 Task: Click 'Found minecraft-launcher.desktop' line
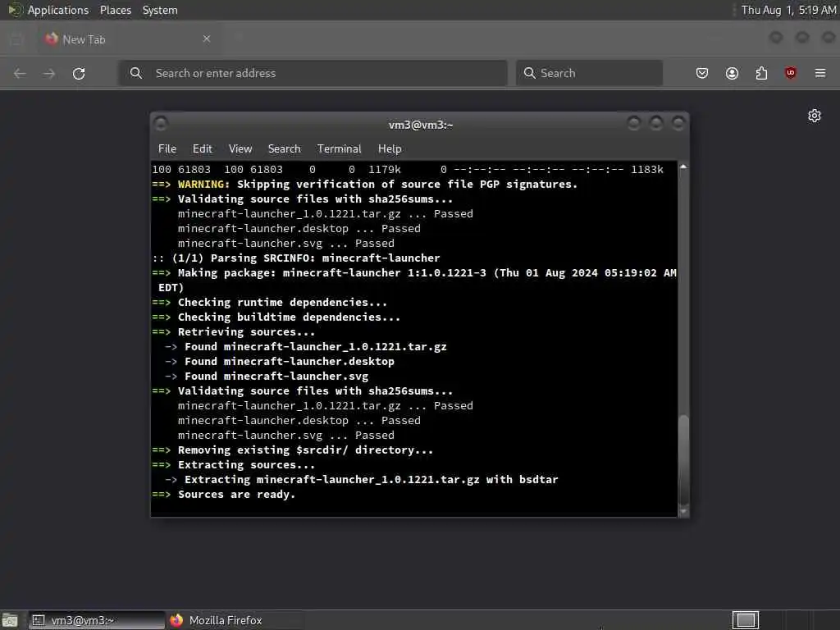(x=280, y=362)
